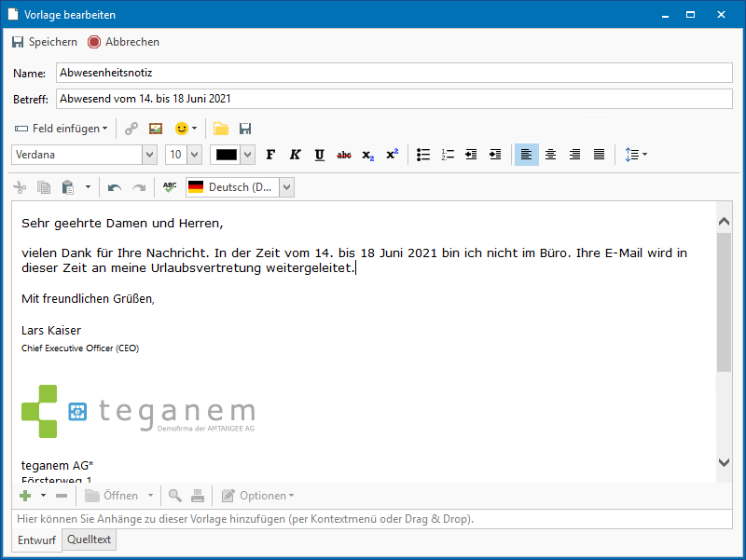Print the attachment with printer icon
The image size is (746, 560).
(198, 496)
